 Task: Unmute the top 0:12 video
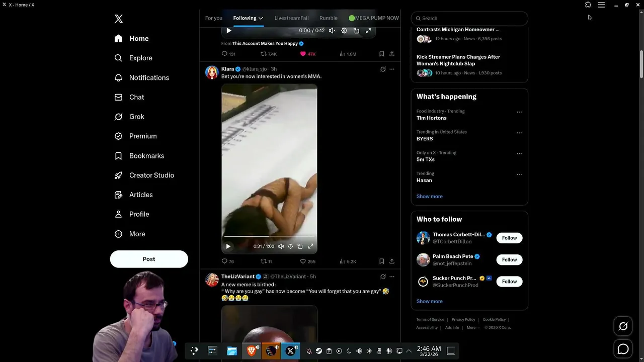click(x=332, y=31)
